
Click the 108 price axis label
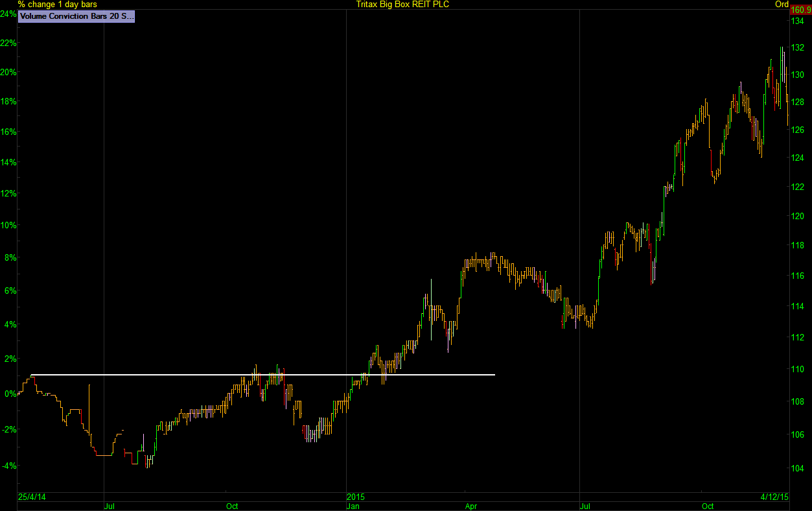[797, 401]
